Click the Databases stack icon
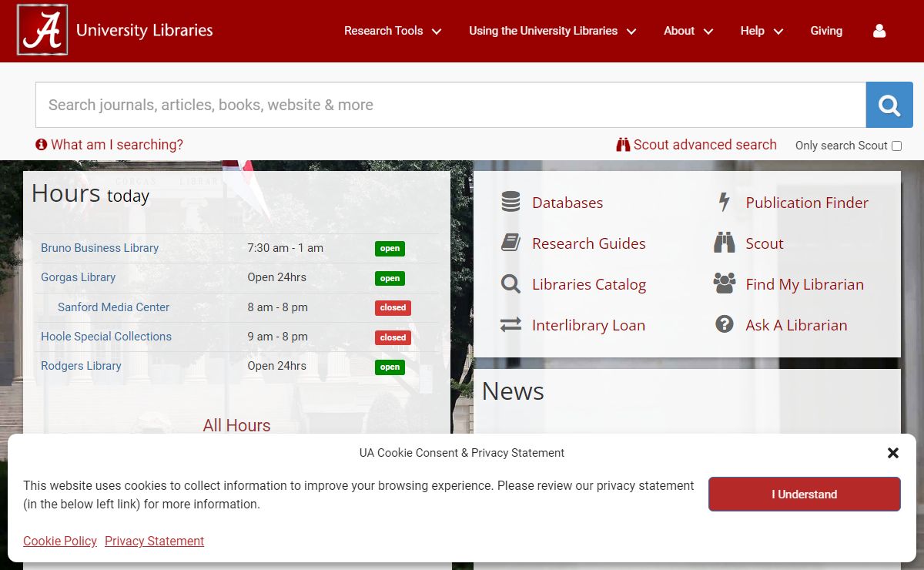This screenshot has width=924, height=570. point(511,203)
